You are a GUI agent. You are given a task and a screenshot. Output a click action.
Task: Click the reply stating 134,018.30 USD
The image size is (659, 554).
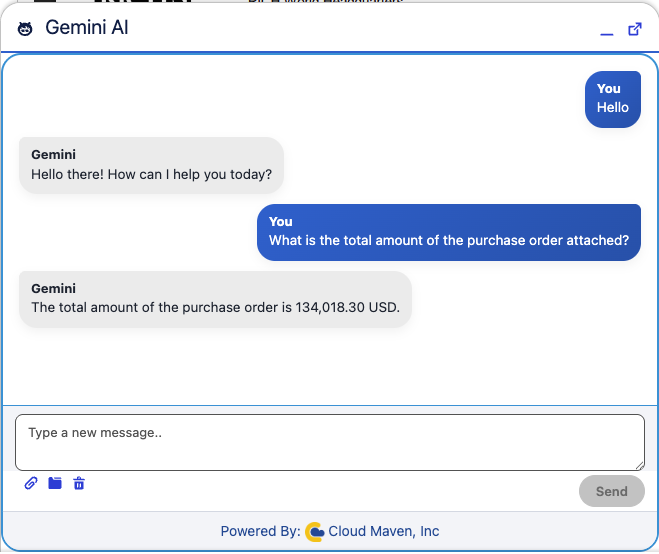(215, 299)
